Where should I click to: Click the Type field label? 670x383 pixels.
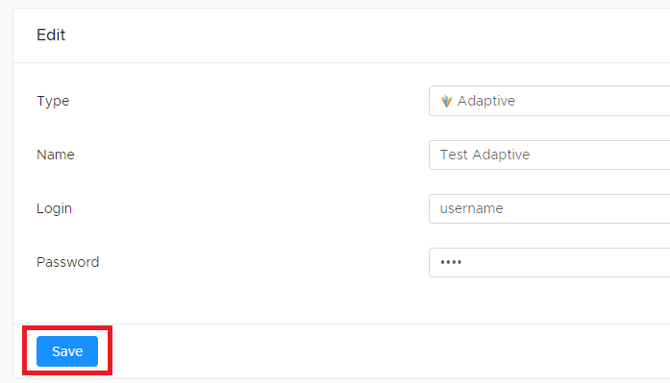(x=53, y=101)
